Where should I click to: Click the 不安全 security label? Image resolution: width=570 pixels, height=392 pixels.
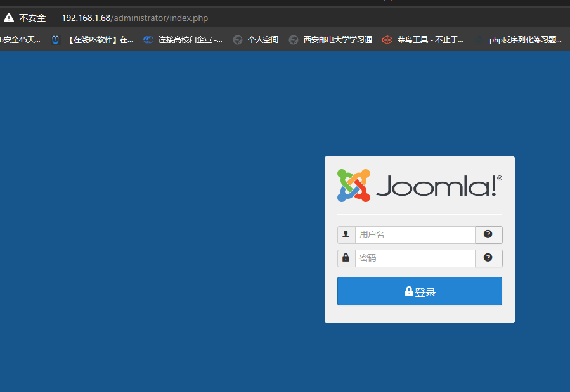coord(32,18)
